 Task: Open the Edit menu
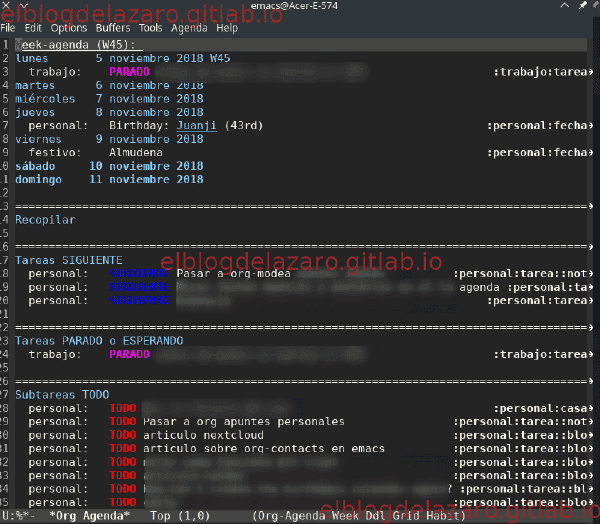click(33, 28)
